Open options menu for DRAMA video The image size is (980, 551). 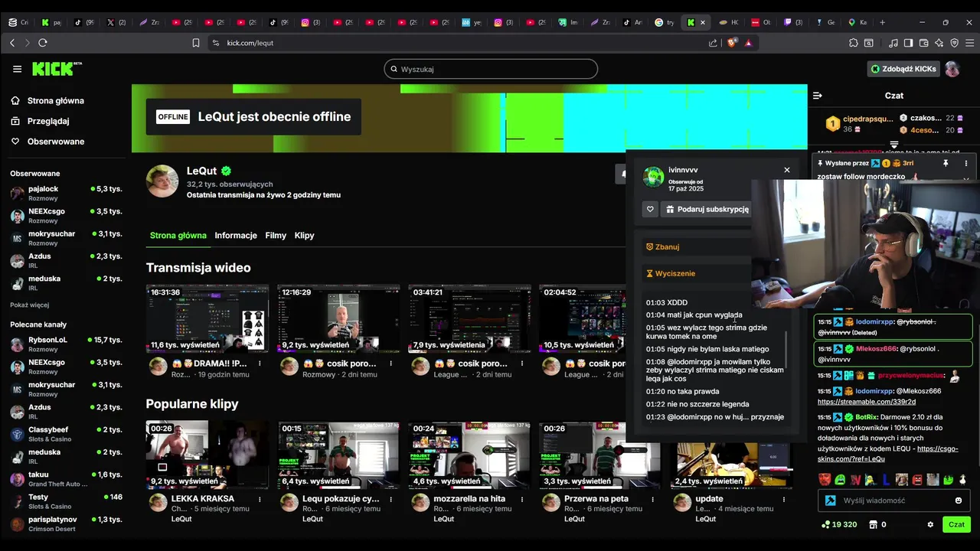pos(260,364)
